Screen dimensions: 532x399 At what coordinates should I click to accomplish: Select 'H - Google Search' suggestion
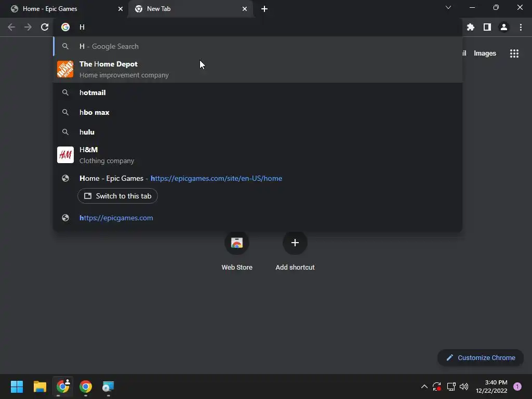click(258, 46)
